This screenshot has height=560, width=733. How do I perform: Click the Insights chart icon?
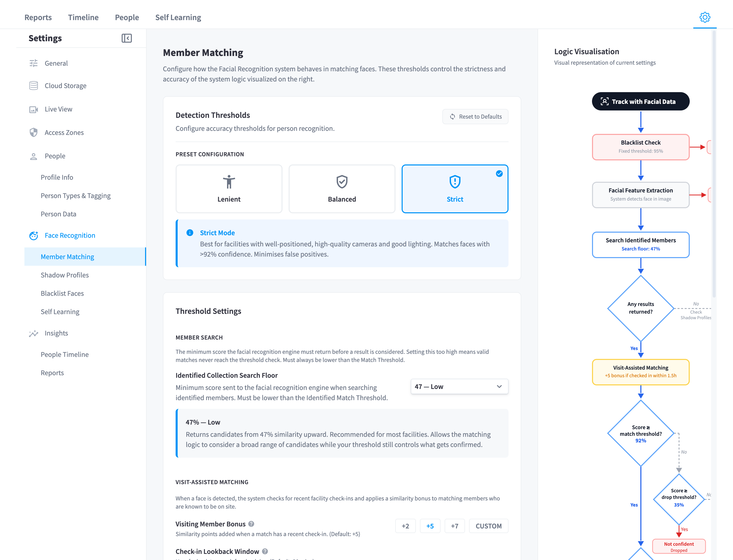[34, 333]
